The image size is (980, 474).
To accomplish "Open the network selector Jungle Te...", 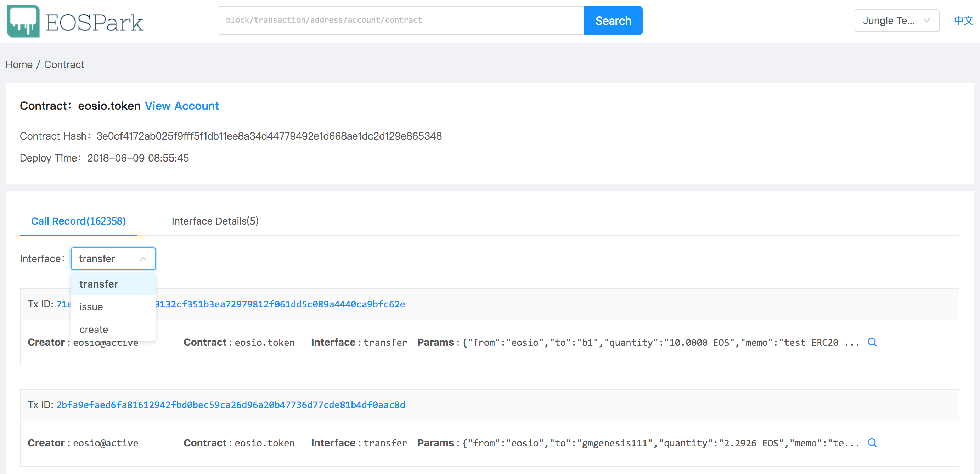I will point(897,21).
